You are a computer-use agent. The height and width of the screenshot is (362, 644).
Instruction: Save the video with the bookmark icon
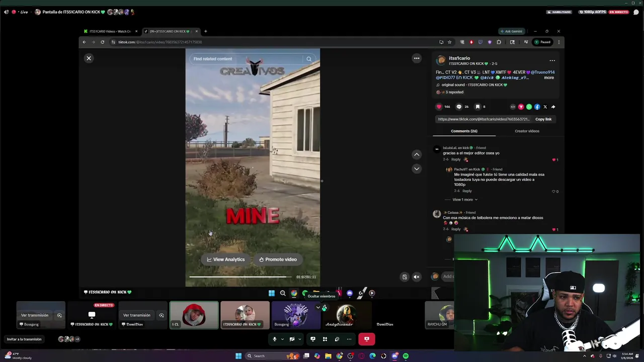tap(478, 107)
